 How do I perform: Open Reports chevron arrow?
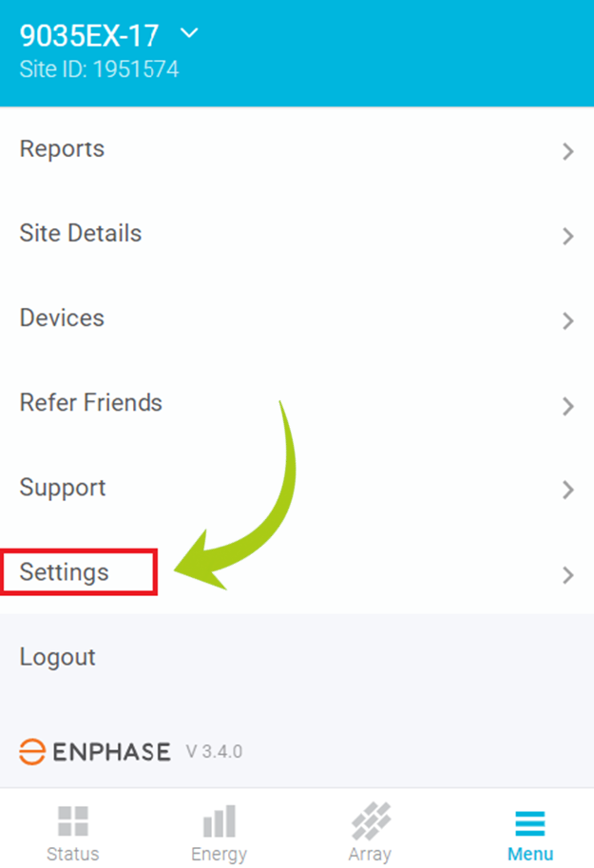(567, 151)
